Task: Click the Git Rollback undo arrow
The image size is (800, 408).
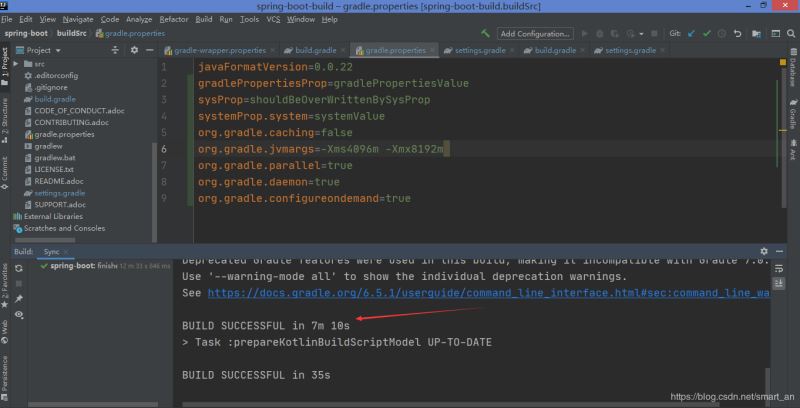Action: [x=737, y=34]
